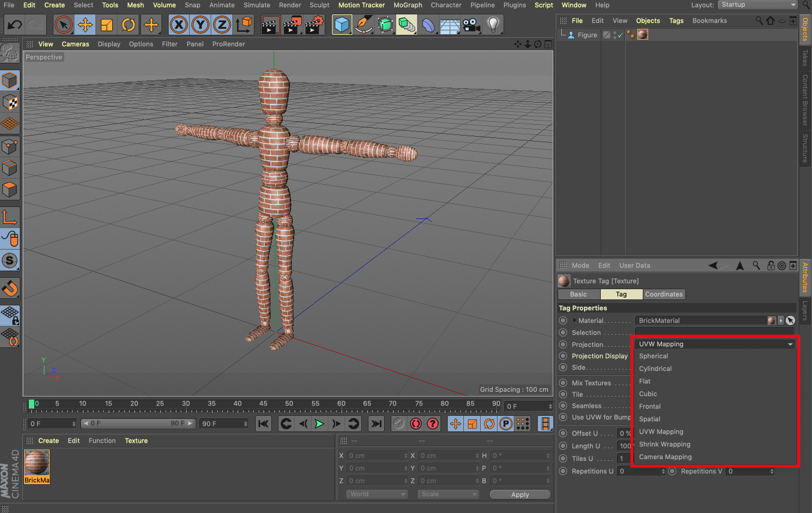Open the deformer objects icon
The width and height of the screenshot is (812, 513).
[429, 25]
